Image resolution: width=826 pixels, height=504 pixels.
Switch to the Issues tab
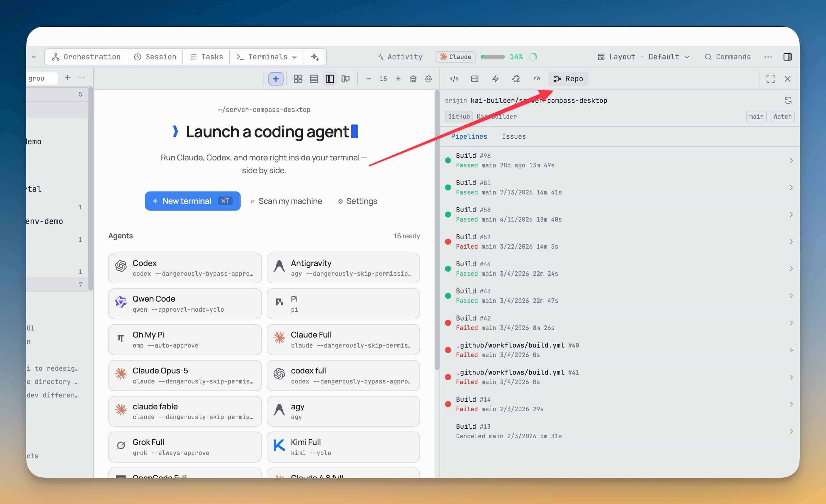tap(514, 136)
